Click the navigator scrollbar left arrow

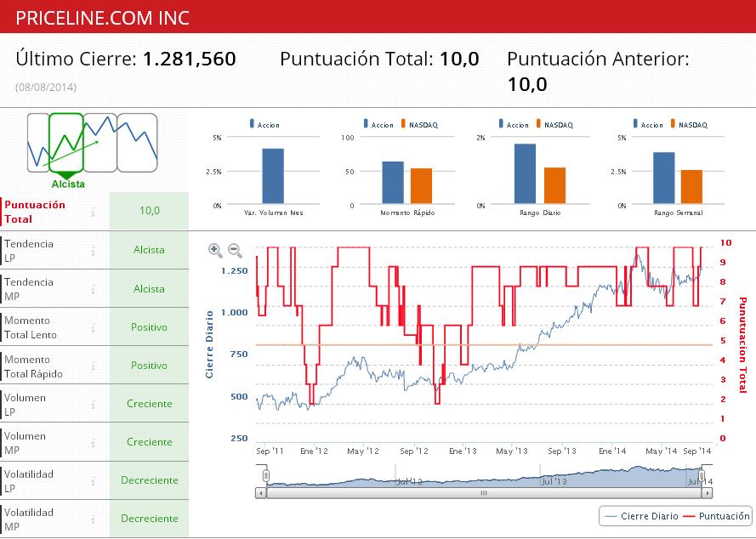click(x=261, y=493)
